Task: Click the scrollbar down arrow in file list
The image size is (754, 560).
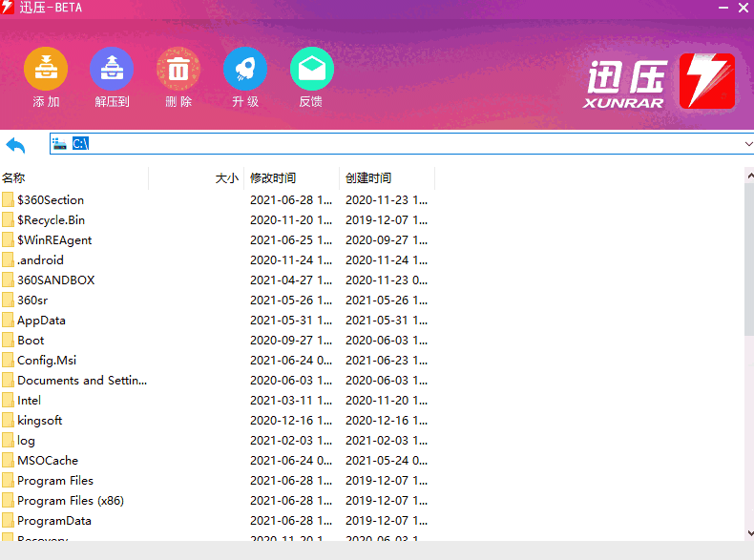Action: (x=748, y=533)
